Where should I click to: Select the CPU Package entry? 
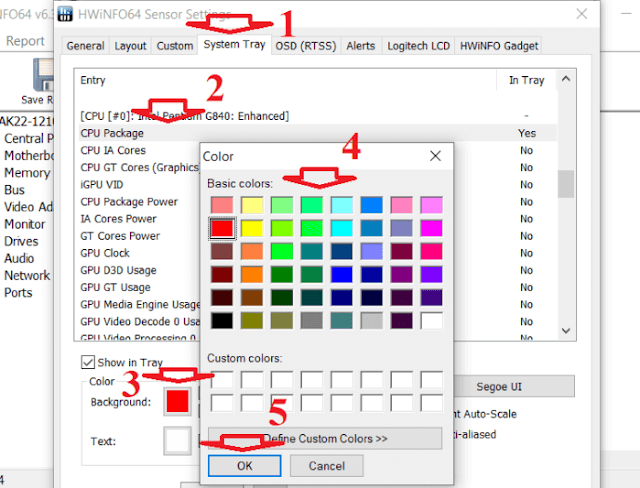[318, 133]
